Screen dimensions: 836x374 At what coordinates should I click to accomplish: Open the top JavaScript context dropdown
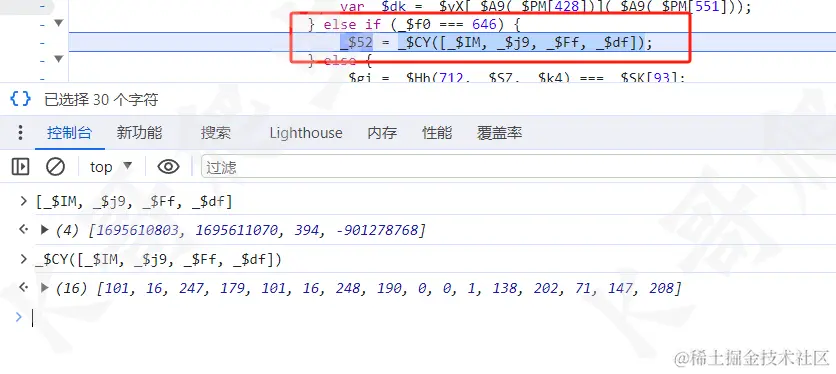coord(111,167)
